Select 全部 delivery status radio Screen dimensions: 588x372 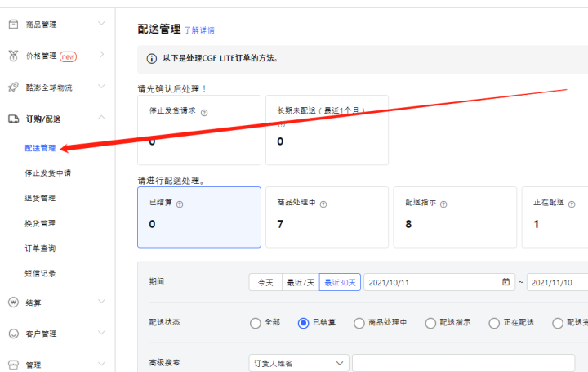pyautogui.click(x=256, y=323)
